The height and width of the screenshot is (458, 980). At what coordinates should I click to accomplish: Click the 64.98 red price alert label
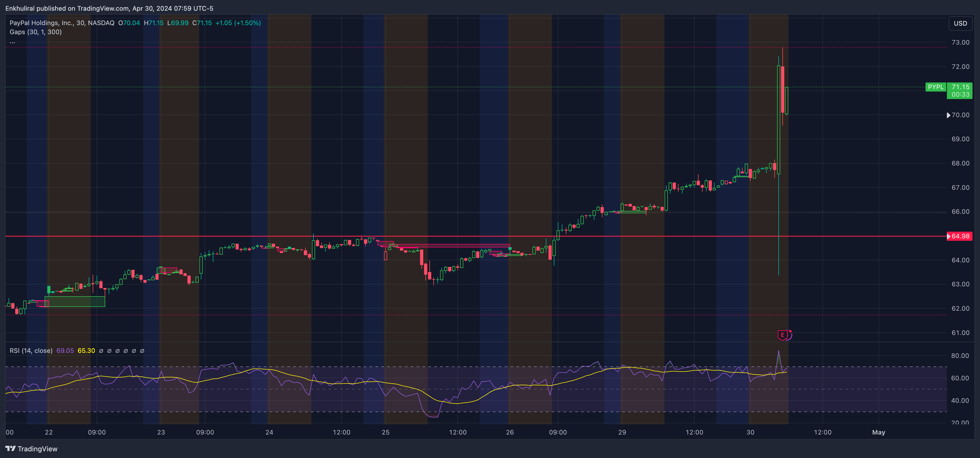pos(960,236)
